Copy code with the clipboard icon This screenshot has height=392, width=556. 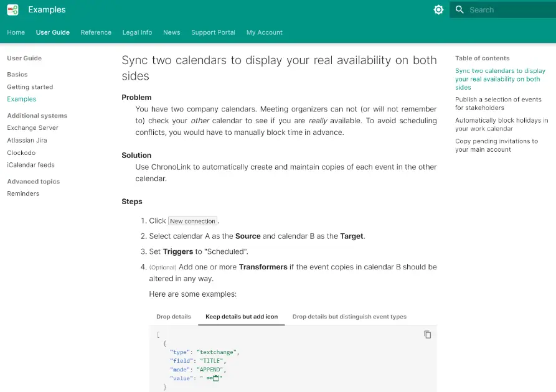tap(427, 335)
